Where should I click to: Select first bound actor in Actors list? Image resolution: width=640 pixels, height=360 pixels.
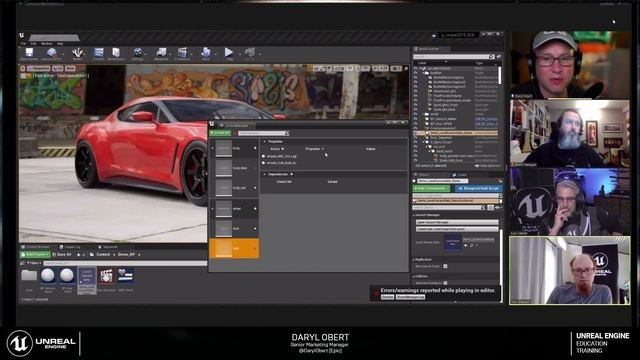pos(281,156)
